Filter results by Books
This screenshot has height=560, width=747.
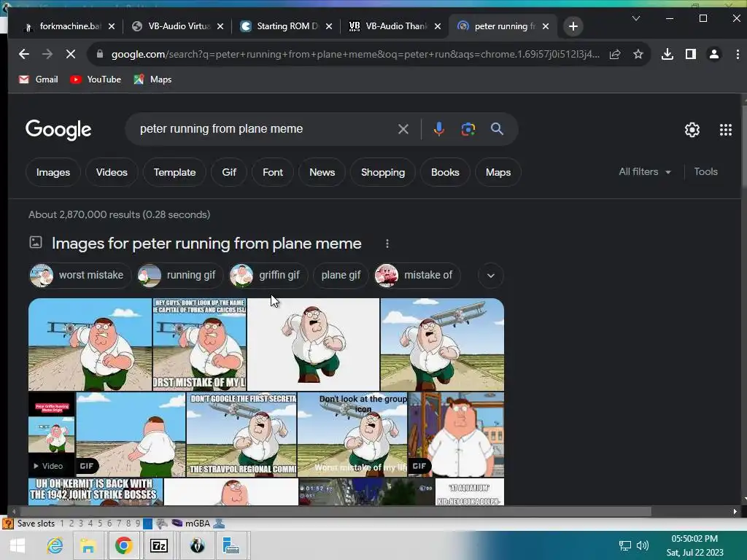(x=445, y=172)
